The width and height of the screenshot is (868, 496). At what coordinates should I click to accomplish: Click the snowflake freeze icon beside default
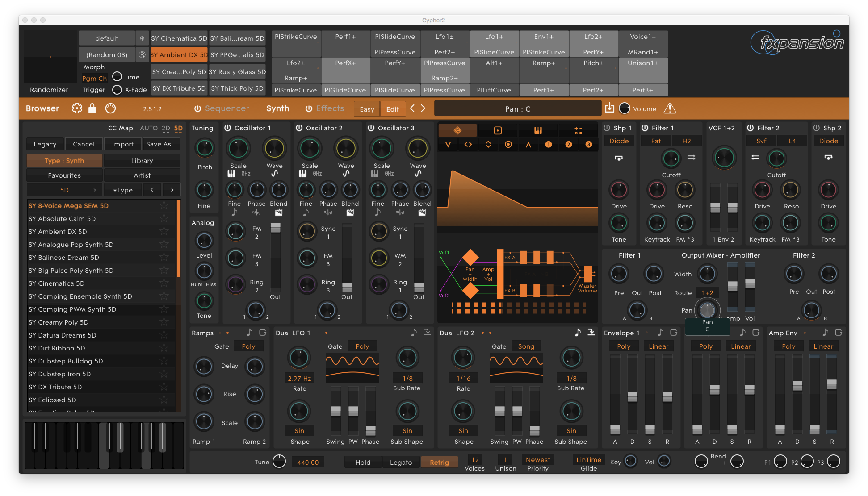click(142, 38)
